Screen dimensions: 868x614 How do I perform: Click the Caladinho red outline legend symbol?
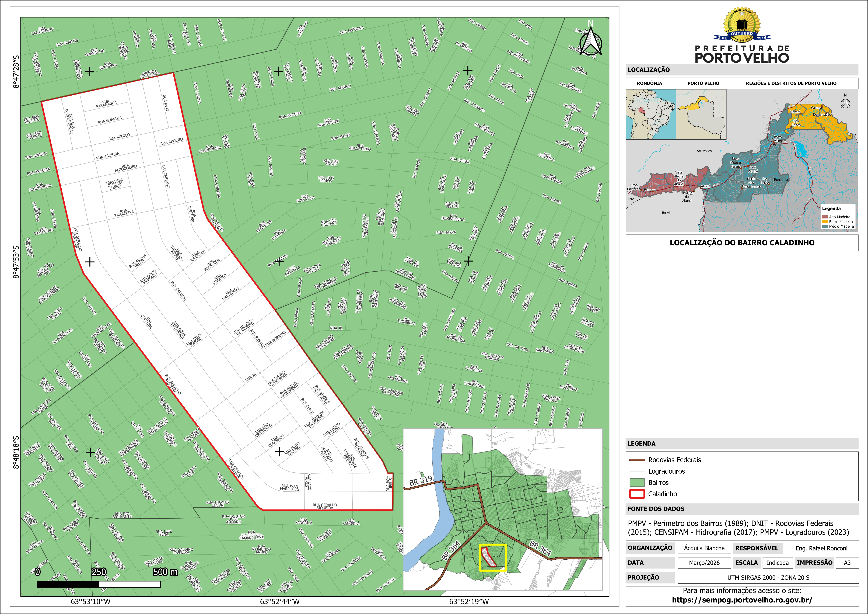[x=637, y=494]
